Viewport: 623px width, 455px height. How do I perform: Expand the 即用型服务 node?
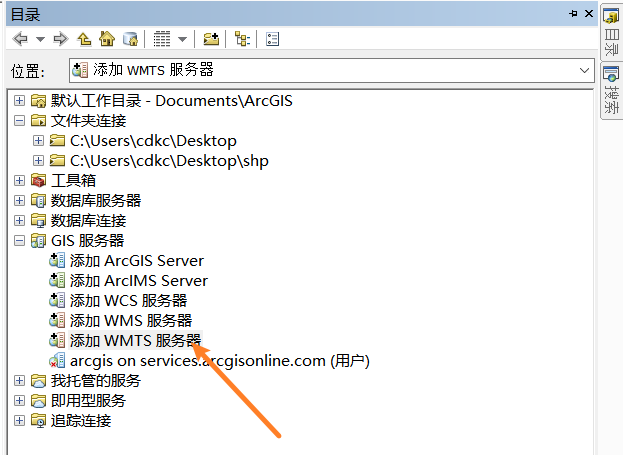tap(19, 400)
